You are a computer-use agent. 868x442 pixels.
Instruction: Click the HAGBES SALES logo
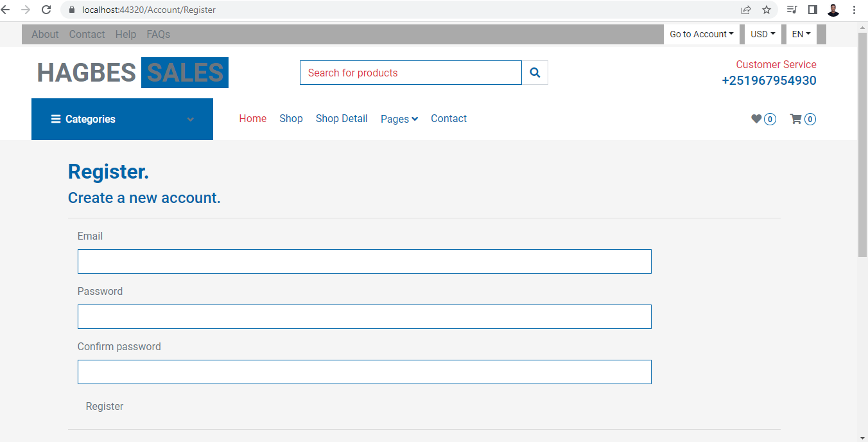click(x=132, y=73)
